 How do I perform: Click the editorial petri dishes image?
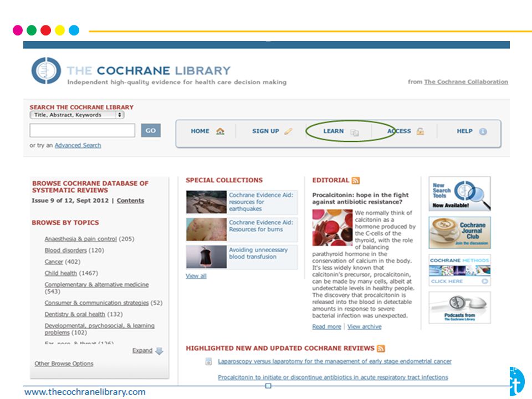pyautogui.click(x=332, y=228)
